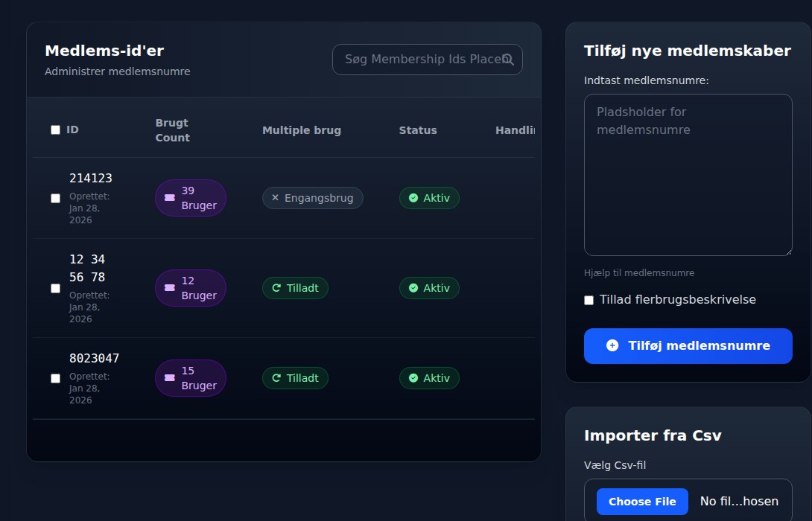Select the checkbox for member 12 34 56 78
The image size is (812, 521).
(55, 288)
